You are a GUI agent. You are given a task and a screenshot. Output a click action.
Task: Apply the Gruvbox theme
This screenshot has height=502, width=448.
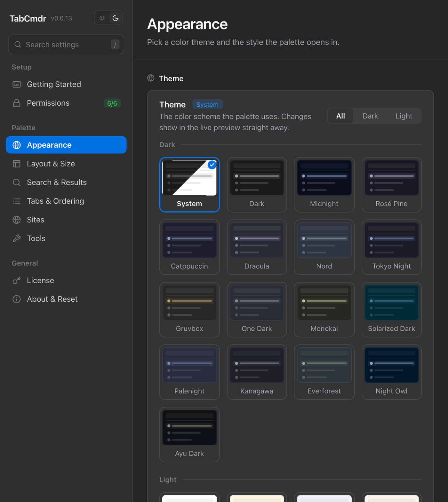189,310
